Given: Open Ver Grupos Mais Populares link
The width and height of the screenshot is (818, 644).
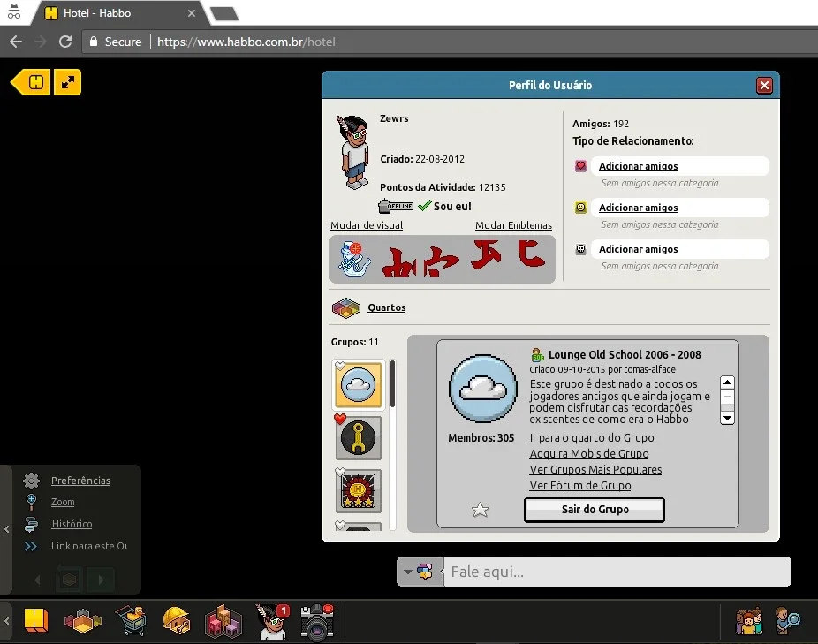Looking at the screenshot, I should point(595,469).
